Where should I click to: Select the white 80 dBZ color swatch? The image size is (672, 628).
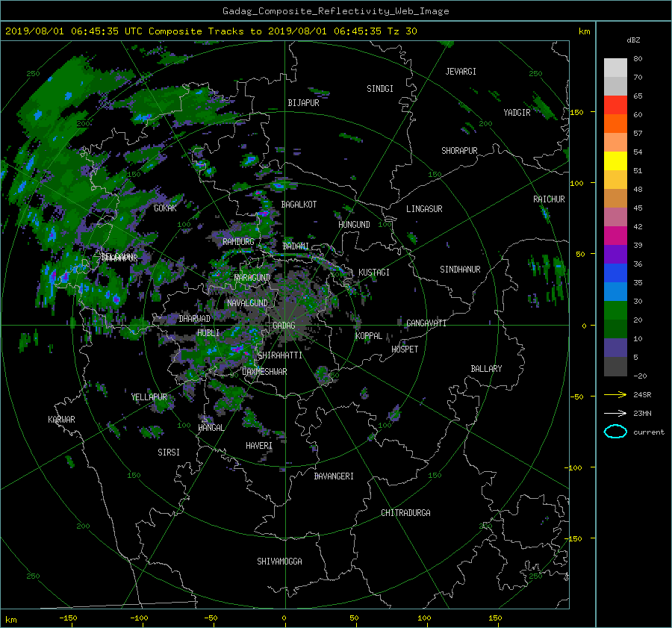[615, 67]
